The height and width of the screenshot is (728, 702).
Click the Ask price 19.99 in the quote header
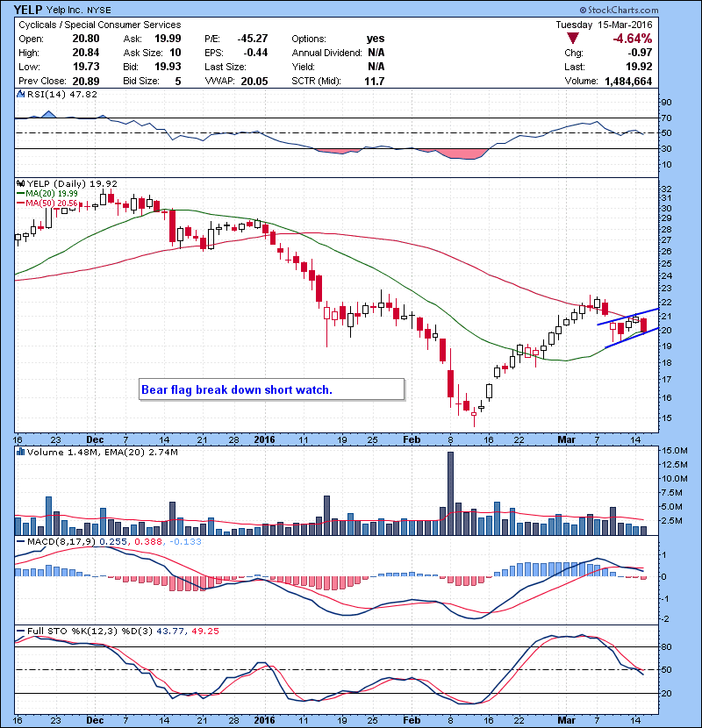(x=168, y=39)
